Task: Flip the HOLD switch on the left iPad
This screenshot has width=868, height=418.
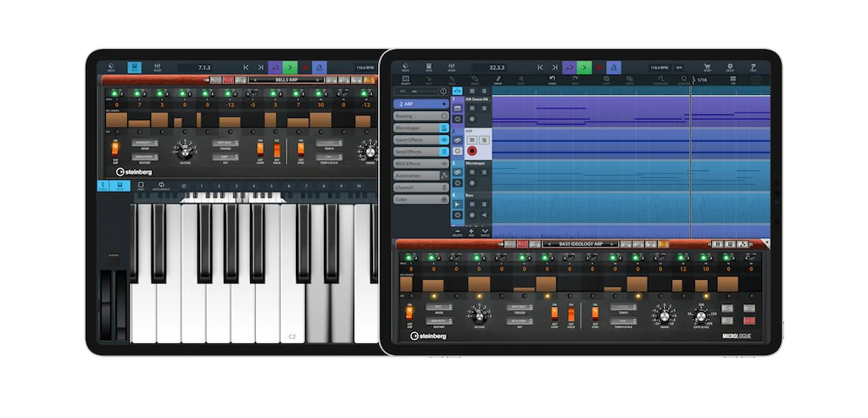Action: pyautogui.click(x=277, y=149)
